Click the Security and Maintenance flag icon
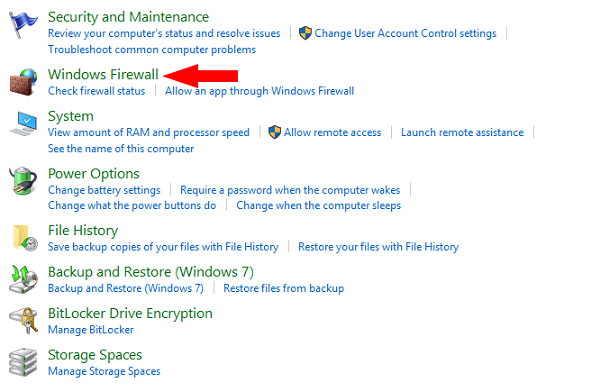Screen dimensions: 589x389 coord(23,25)
